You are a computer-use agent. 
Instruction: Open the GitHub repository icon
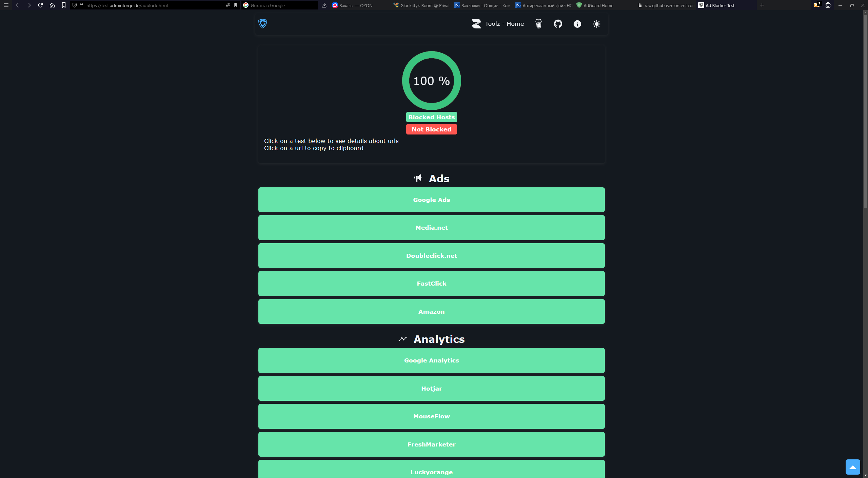(x=558, y=24)
